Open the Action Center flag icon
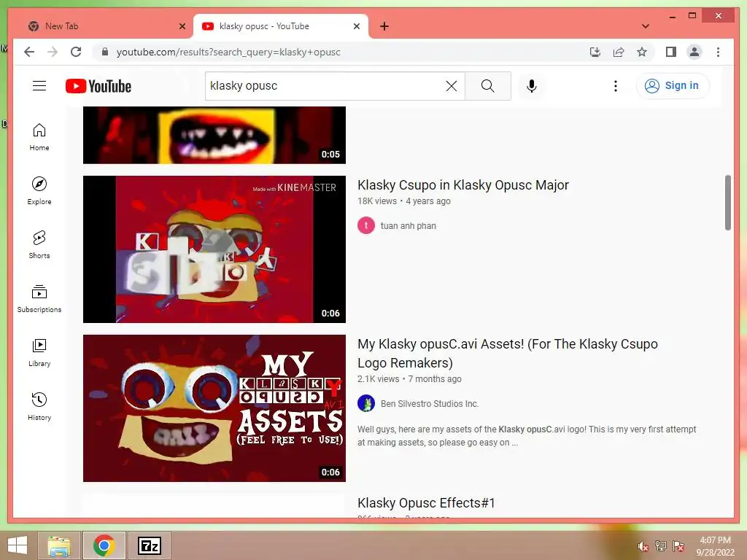Image resolution: width=747 pixels, height=560 pixels. 678,546
